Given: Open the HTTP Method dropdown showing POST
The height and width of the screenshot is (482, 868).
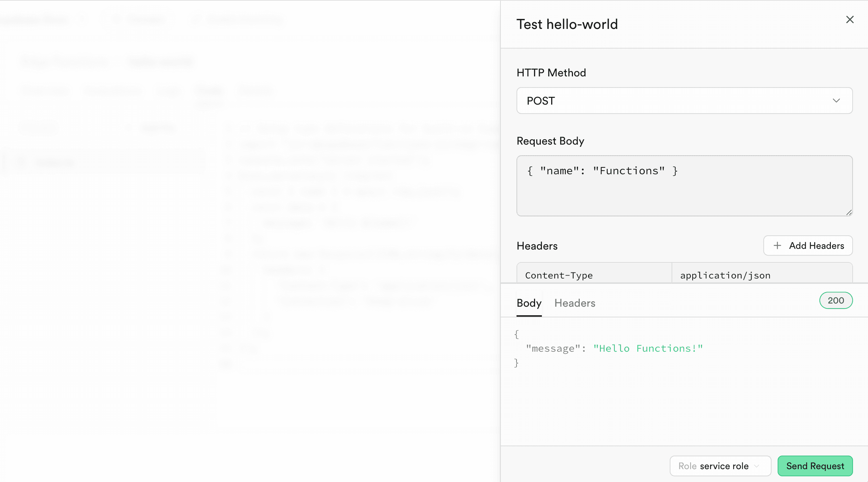Looking at the screenshot, I should [684, 101].
